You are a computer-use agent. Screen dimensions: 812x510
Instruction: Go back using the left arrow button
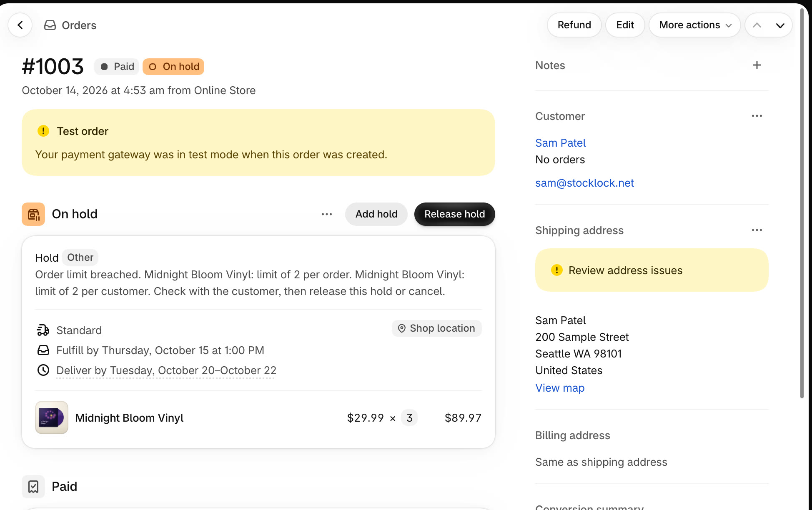(20, 25)
